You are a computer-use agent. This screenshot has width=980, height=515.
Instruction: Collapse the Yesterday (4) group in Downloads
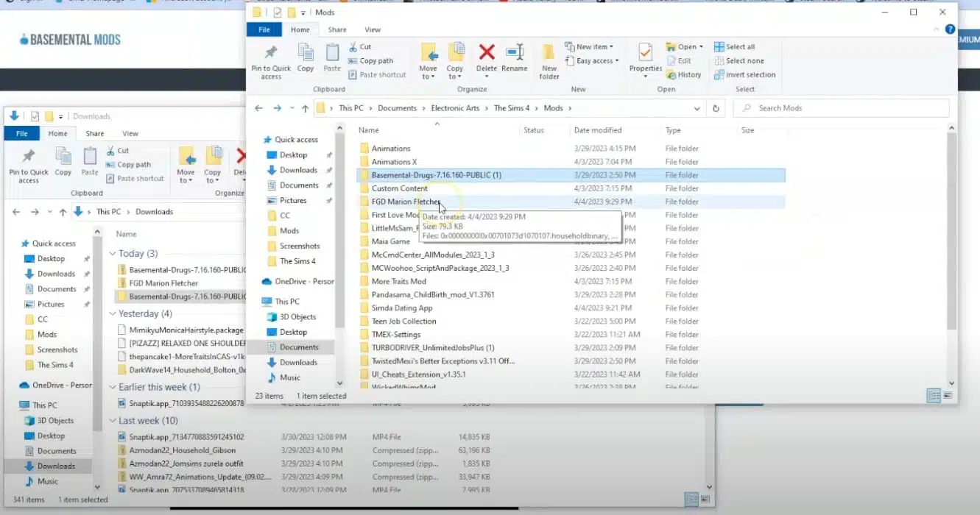click(x=113, y=313)
